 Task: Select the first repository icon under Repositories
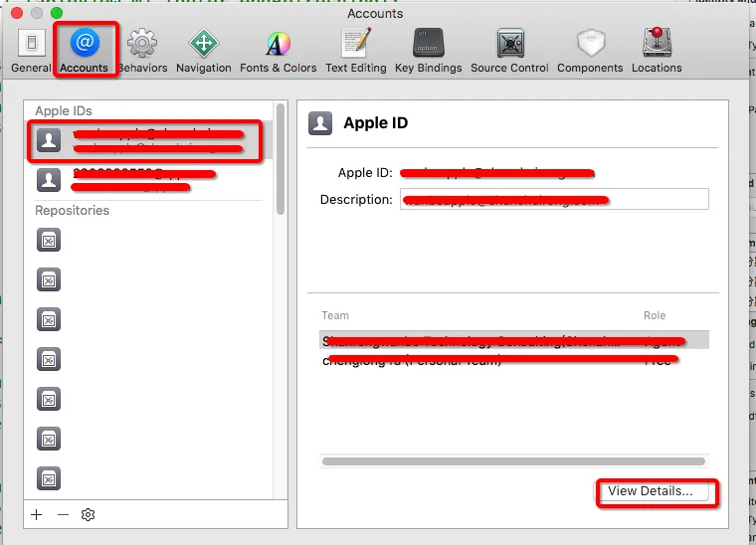[49, 240]
